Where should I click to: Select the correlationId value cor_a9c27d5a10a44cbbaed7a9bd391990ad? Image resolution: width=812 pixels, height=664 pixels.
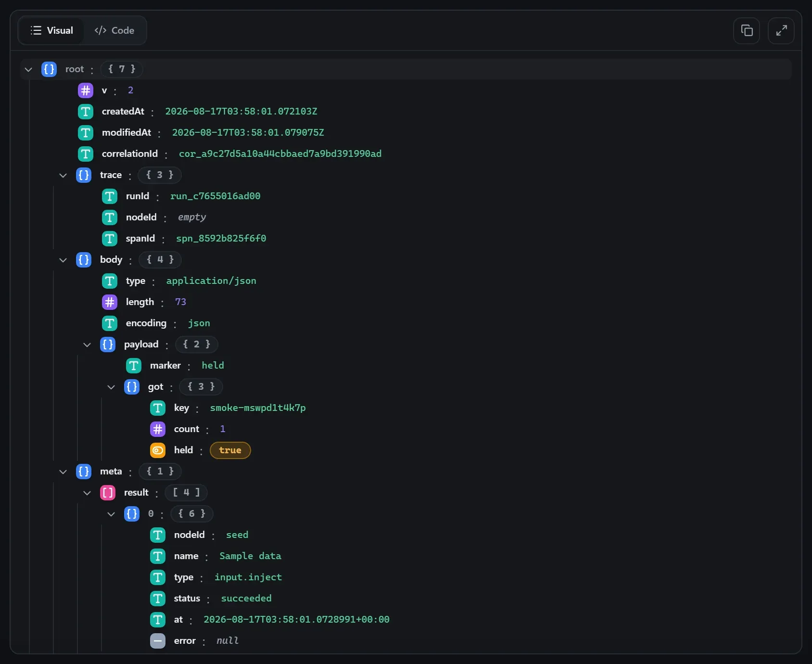point(280,154)
